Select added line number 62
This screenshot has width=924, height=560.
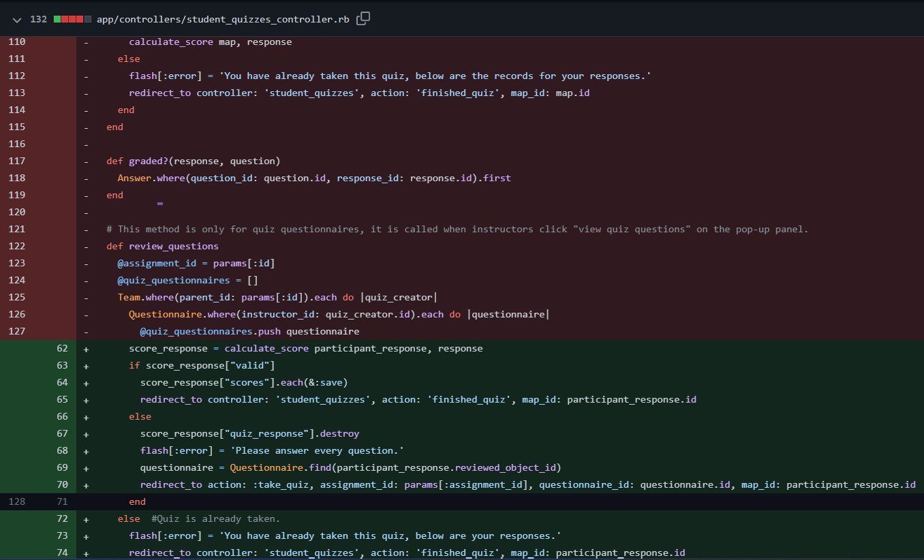[x=61, y=348]
